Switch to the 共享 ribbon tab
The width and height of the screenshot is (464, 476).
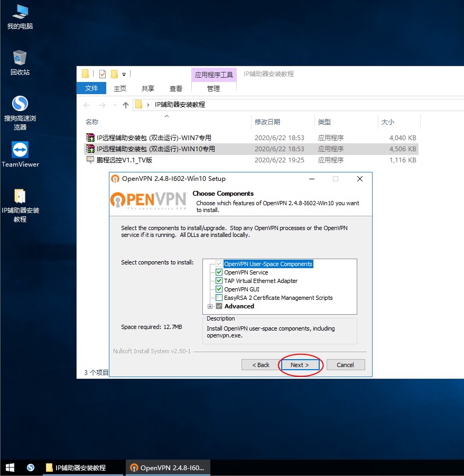coord(148,88)
